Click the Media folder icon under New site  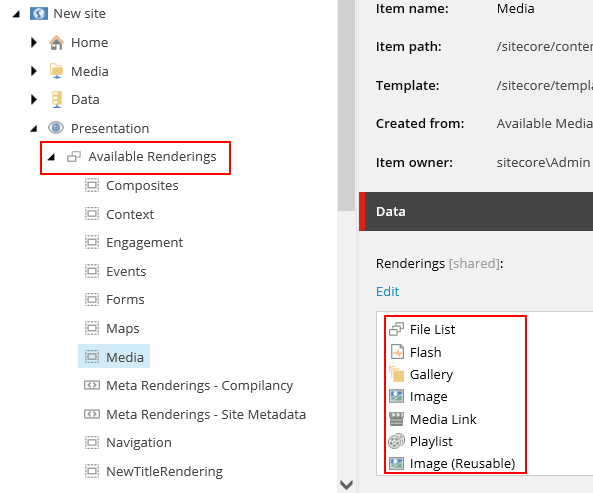(x=56, y=71)
